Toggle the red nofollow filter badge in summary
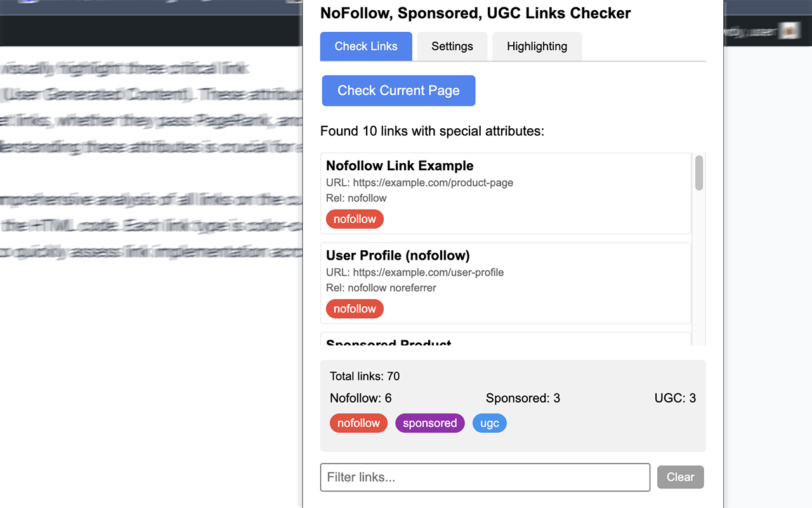812x508 pixels. pos(358,423)
